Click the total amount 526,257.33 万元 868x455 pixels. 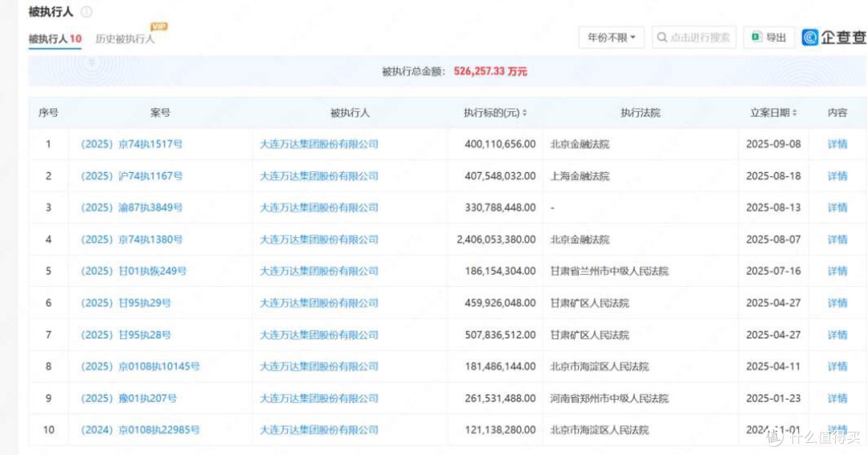click(x=490, y=72)
